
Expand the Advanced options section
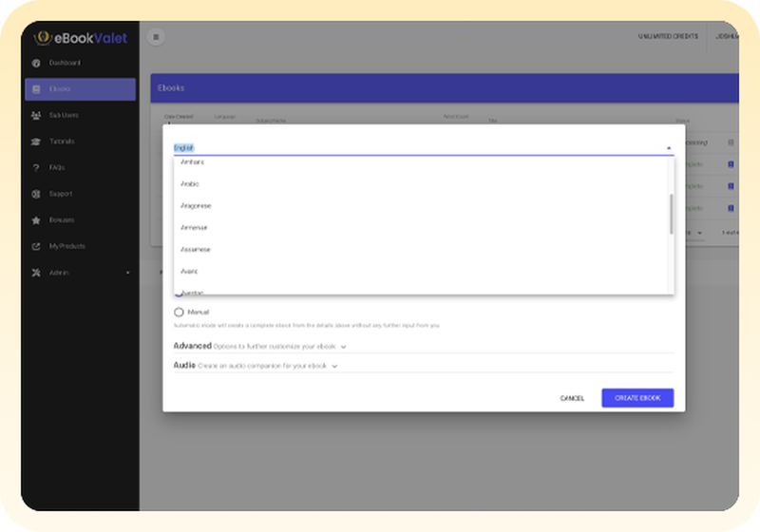pyautogui.click(x=343, y=347)
